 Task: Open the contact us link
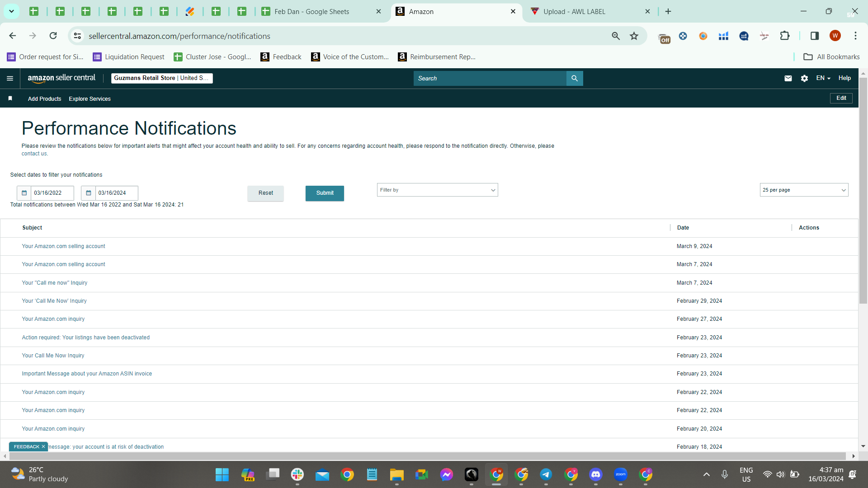click(34, 154)
